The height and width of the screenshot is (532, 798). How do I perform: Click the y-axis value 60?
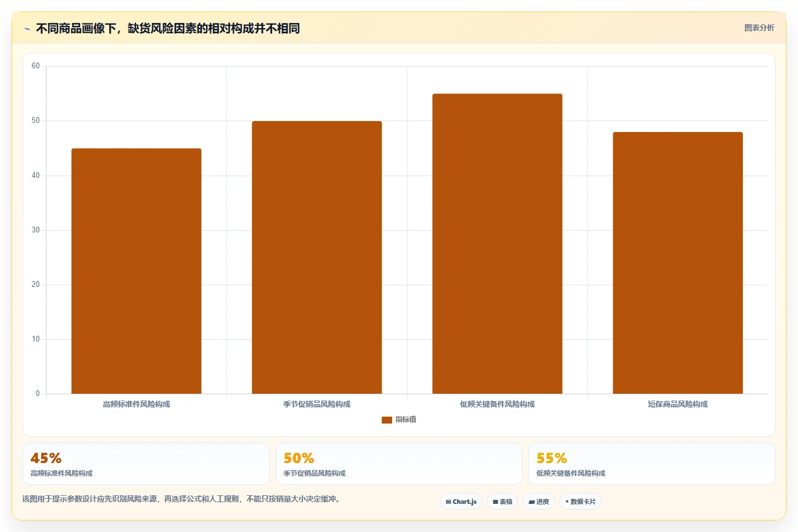pyautogui.click(x=36, y=66)
